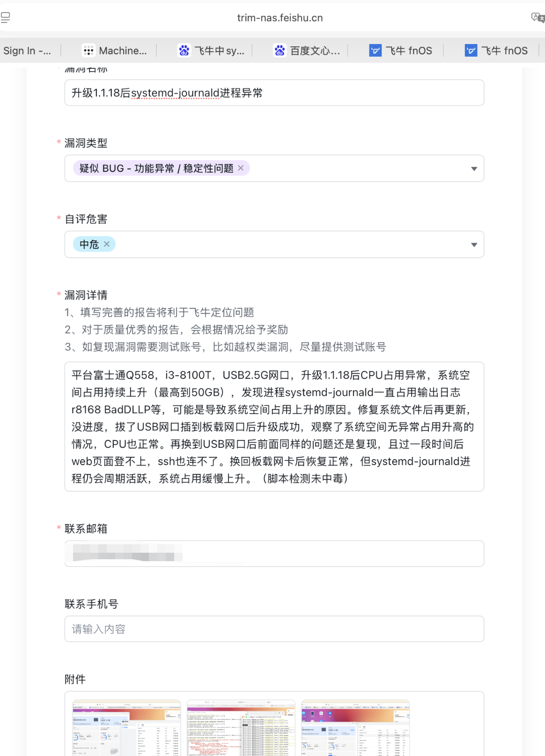Viewport: 545px width, 756px height.
Task: Expand the 自评危害 dropdown arrow
Action: coord(474,245)
